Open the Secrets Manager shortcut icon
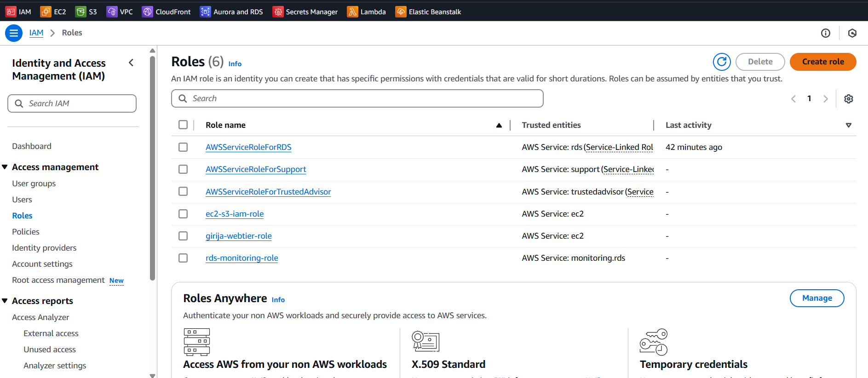 (278, 11)
